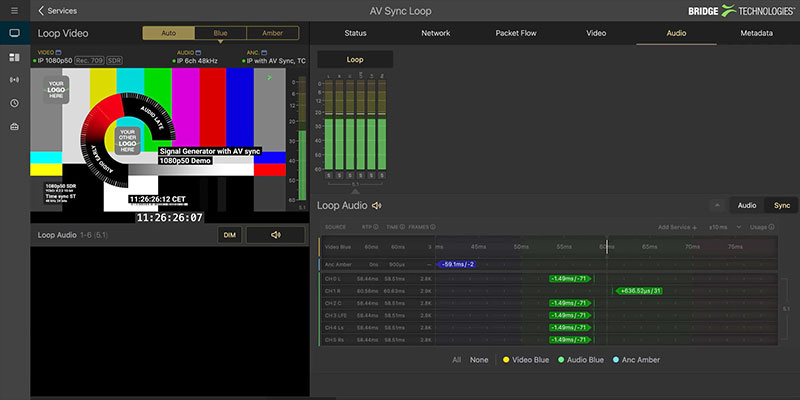
Task: Click speaker icon next to Loop Audio heading
Action: click(377, 206)
